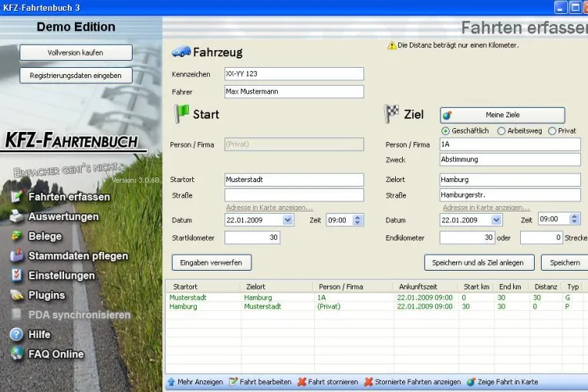The width and height of the screenshot is (588, 392).
Task: Click Ziel Adresse in Karte anzeigen link
Action: [486, 208]
